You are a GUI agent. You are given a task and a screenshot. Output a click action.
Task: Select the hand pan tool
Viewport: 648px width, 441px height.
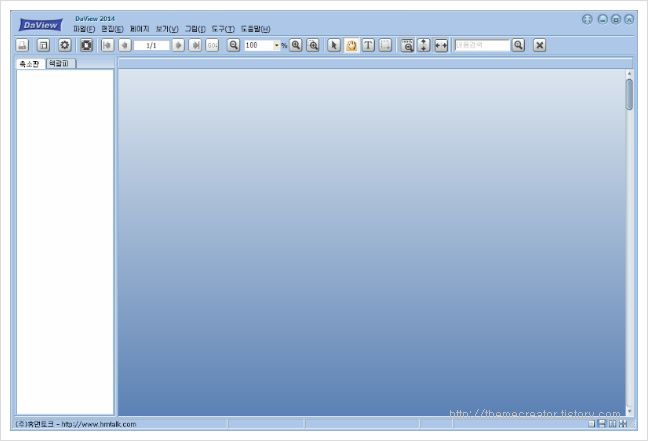tap(351, 45)
